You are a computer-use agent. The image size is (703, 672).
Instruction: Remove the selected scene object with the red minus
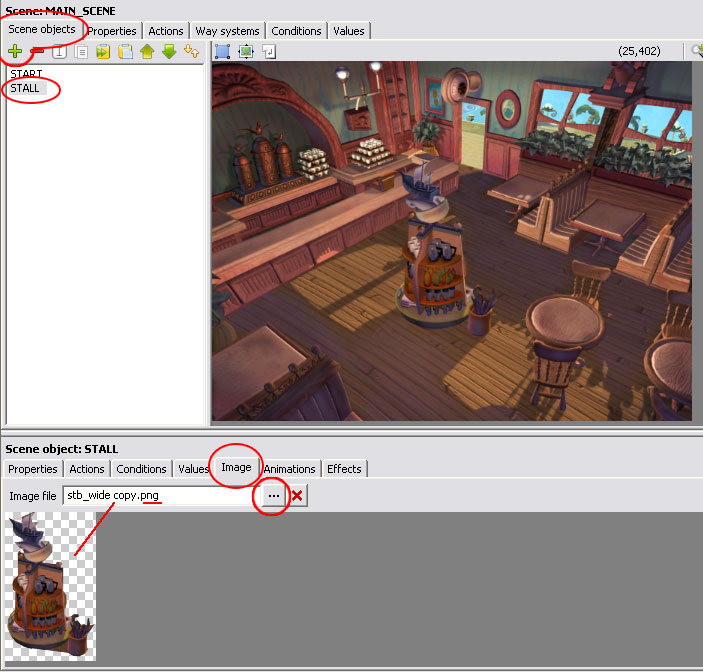[38, 52]
